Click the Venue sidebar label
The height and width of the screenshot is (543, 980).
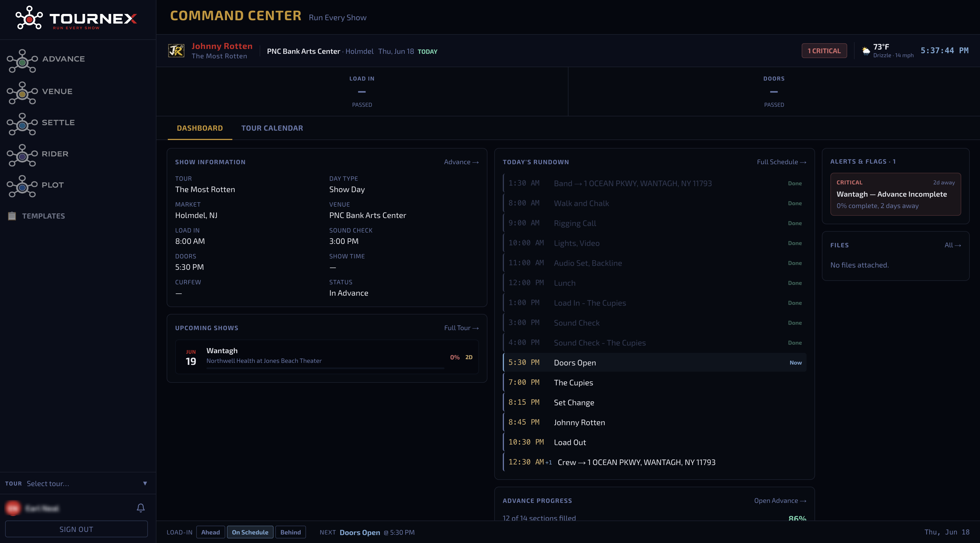point(57,91)
